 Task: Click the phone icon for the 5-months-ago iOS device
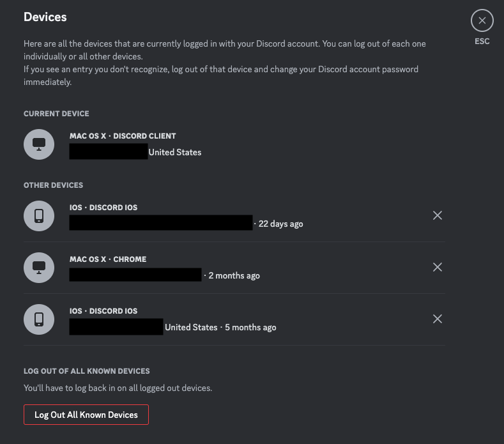[39, 319]
